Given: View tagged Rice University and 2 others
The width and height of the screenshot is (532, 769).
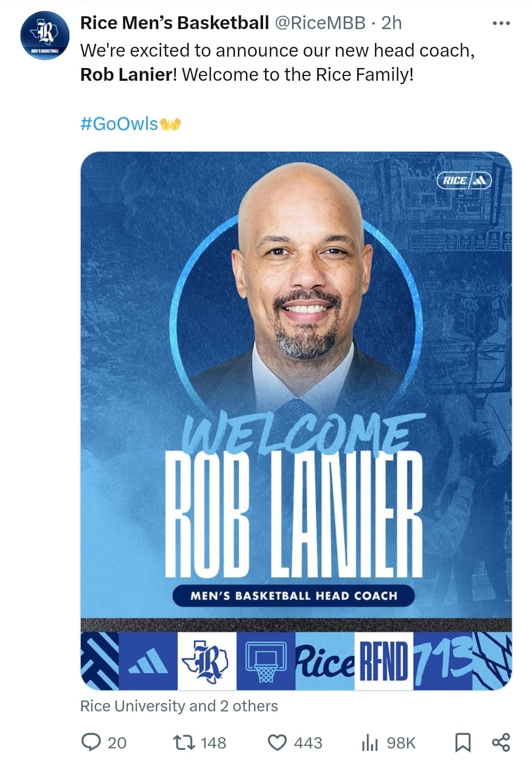Looking at the screenshot, I should pos(179,706).
